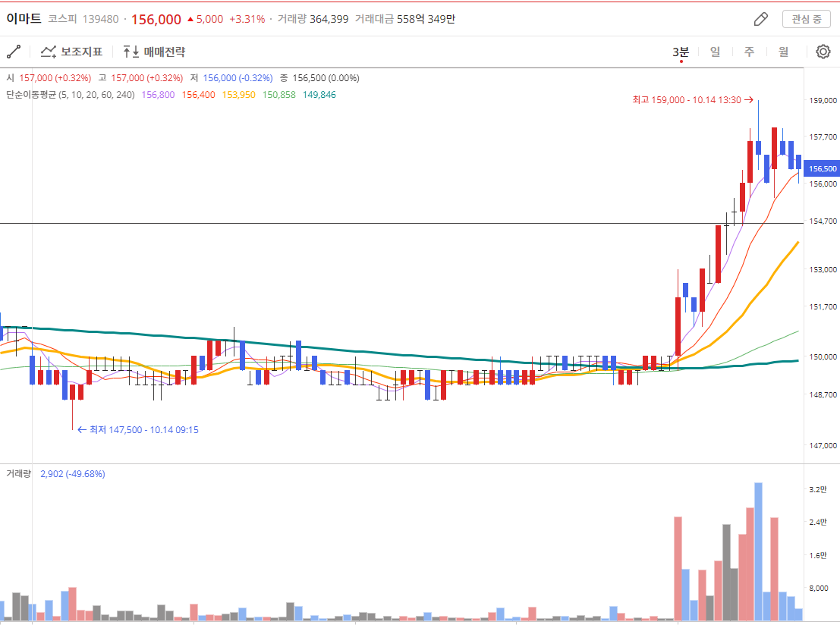Click the 153,000 price axis label
Image resolution: width=840 pixels, height=628 pixels.
pyautogui.click(x=823, y=270)
